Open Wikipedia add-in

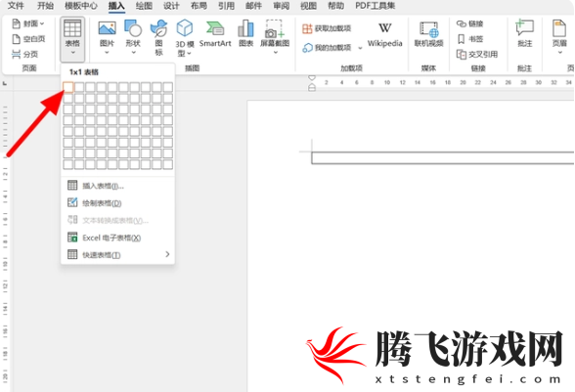(x=384, y=35)
